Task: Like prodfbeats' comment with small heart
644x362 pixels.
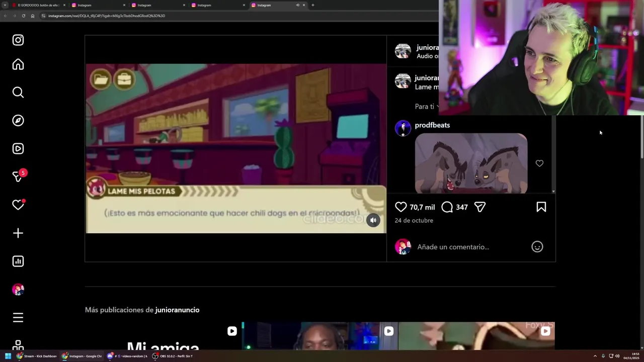Action: (539, 163)
